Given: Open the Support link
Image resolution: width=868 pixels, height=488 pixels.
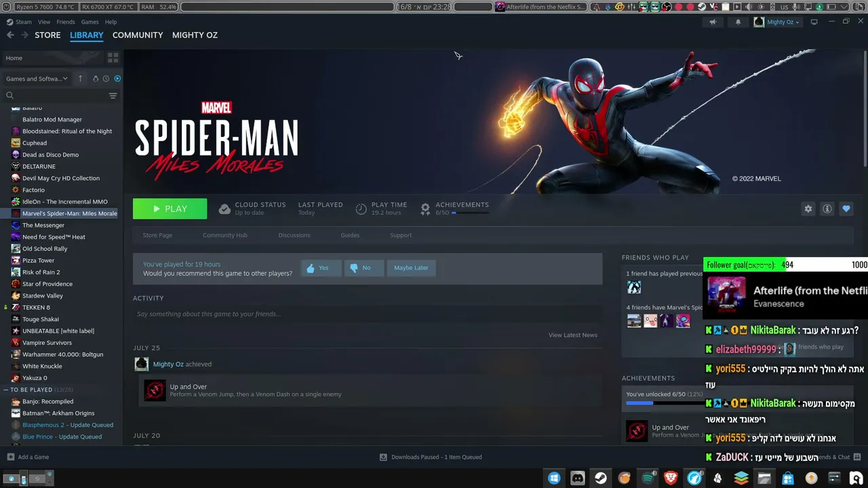Looking at the screenshot, I should click(x=401, y=235).
